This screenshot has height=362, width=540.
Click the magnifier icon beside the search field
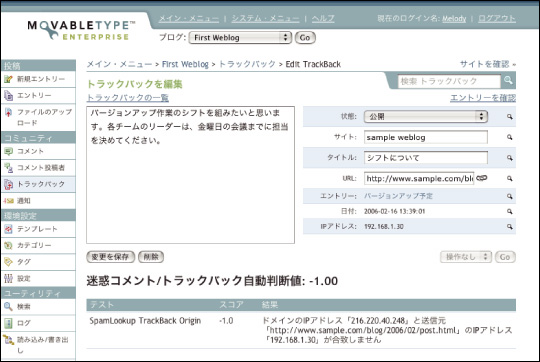pyautogui.click(x=508, y=81)
